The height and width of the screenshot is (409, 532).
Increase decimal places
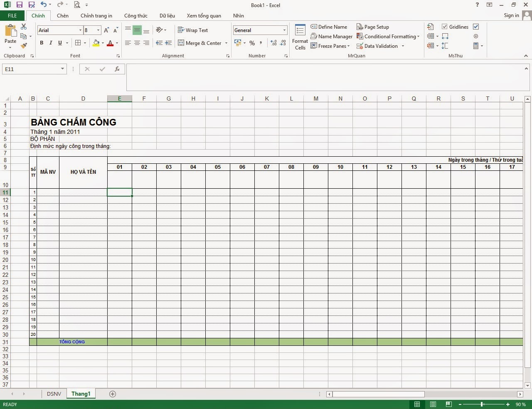tap(273, 43)
